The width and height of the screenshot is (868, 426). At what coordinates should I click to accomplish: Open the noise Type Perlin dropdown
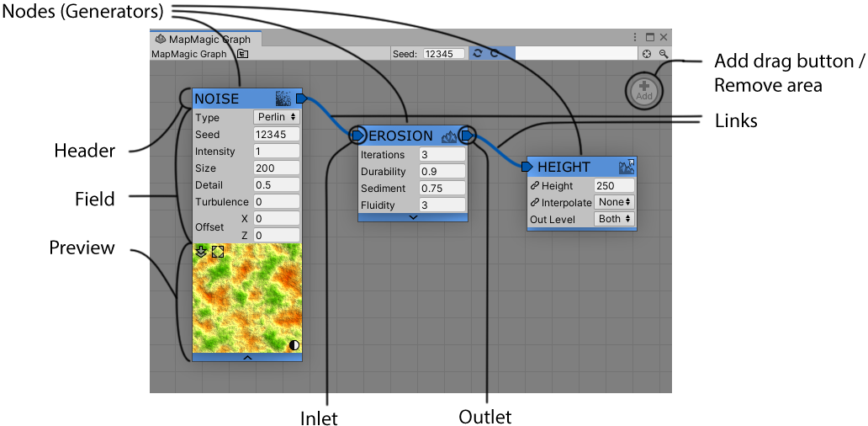coord(277,117)
